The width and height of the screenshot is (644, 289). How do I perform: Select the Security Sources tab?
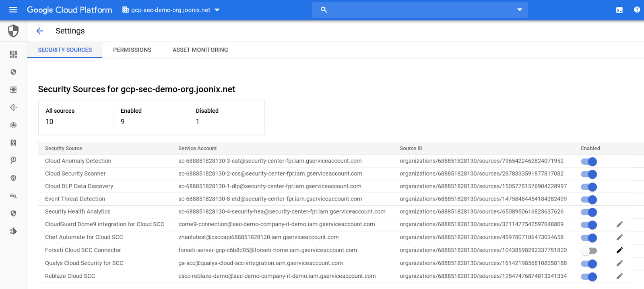pyautogui.click(x=65, y=50)
